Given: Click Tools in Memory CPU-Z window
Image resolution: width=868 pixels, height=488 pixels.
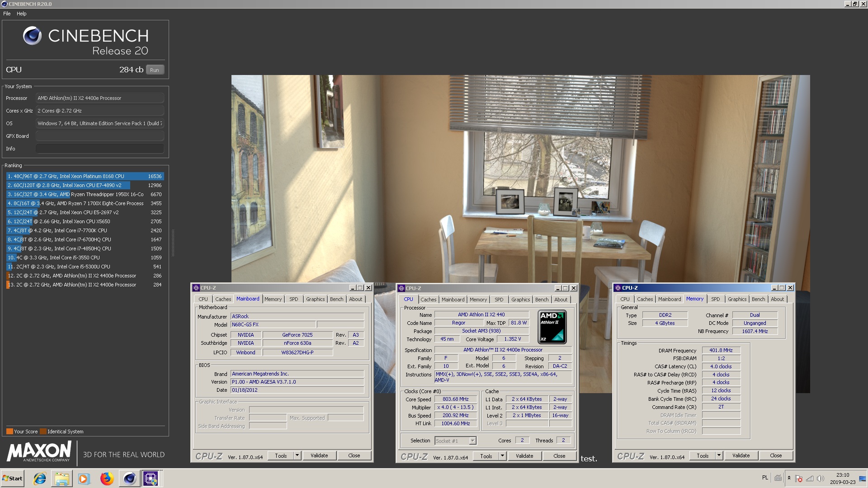Looking at the screenshot, I should point(703,455).
